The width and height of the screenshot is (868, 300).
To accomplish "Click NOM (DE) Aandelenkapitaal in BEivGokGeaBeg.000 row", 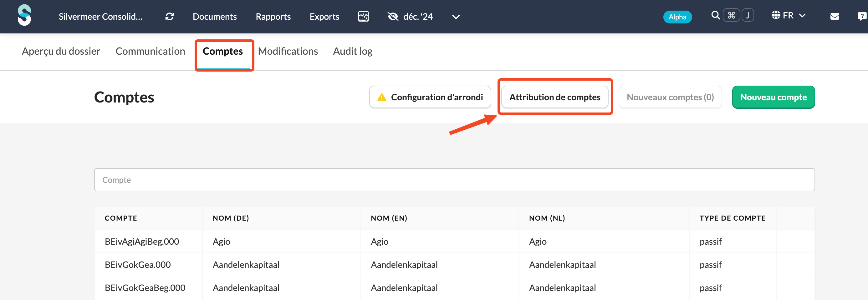I will [246, 288].
